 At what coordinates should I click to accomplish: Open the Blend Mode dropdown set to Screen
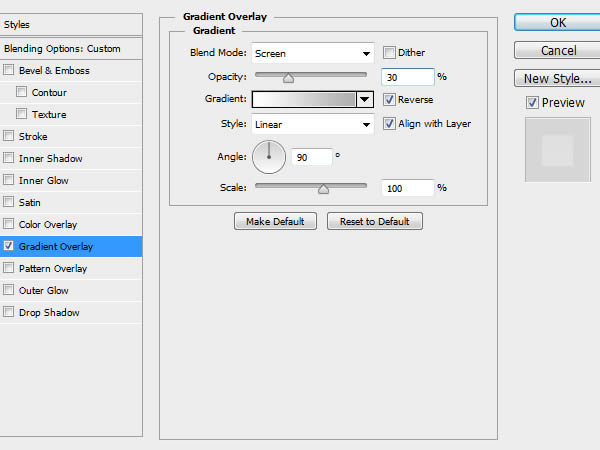click(x=312, y=53)
